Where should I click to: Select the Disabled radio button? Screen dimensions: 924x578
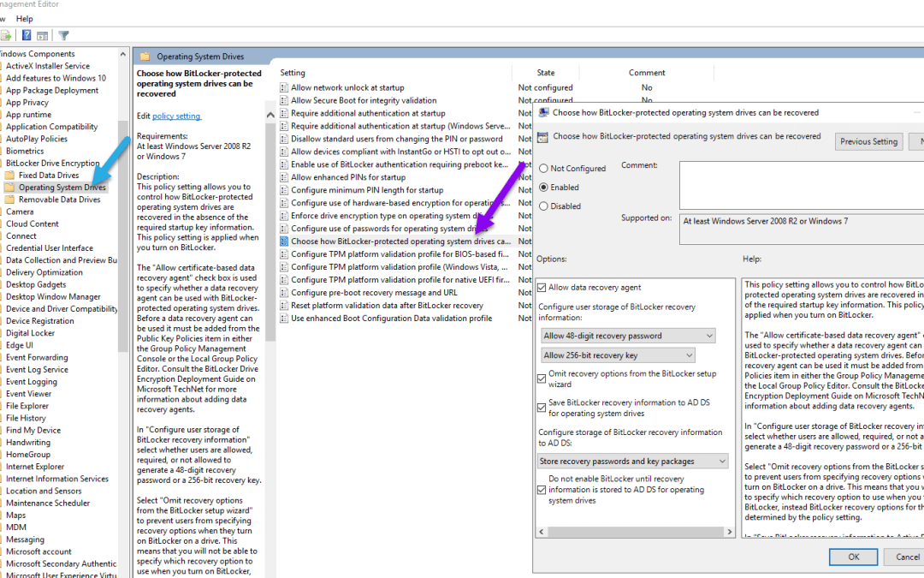coord(543,206)
